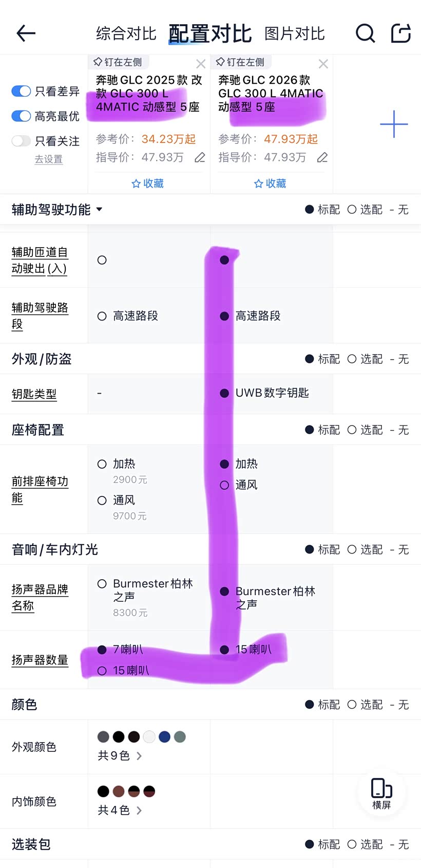421x868 pixels.
Task: Favorite the GLC 2025款 via 收藏
Action: (148, 183)
